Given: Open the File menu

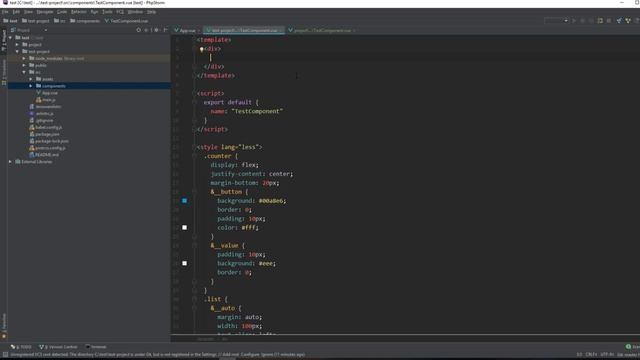Looking at the screenshot, I should [5, 12].
